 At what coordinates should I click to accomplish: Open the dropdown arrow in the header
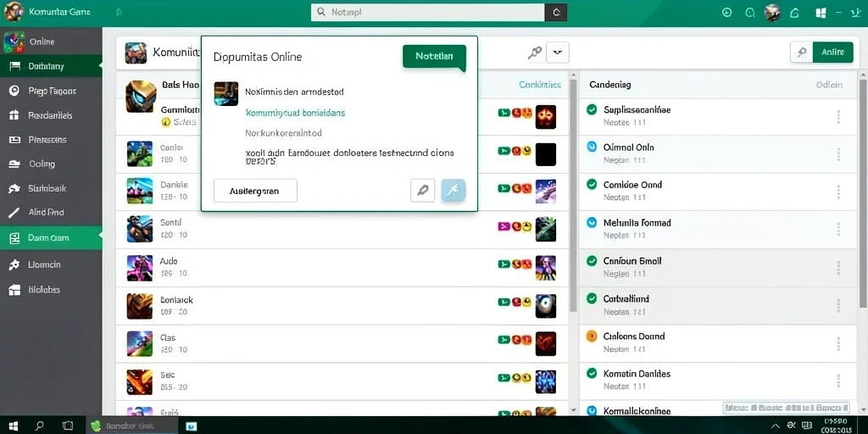558,53
